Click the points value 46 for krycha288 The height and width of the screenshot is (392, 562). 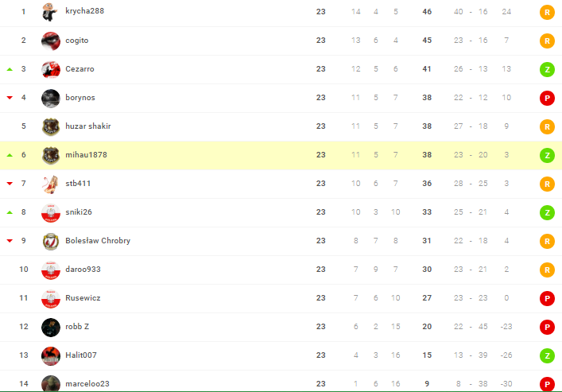tap(427, 12)
